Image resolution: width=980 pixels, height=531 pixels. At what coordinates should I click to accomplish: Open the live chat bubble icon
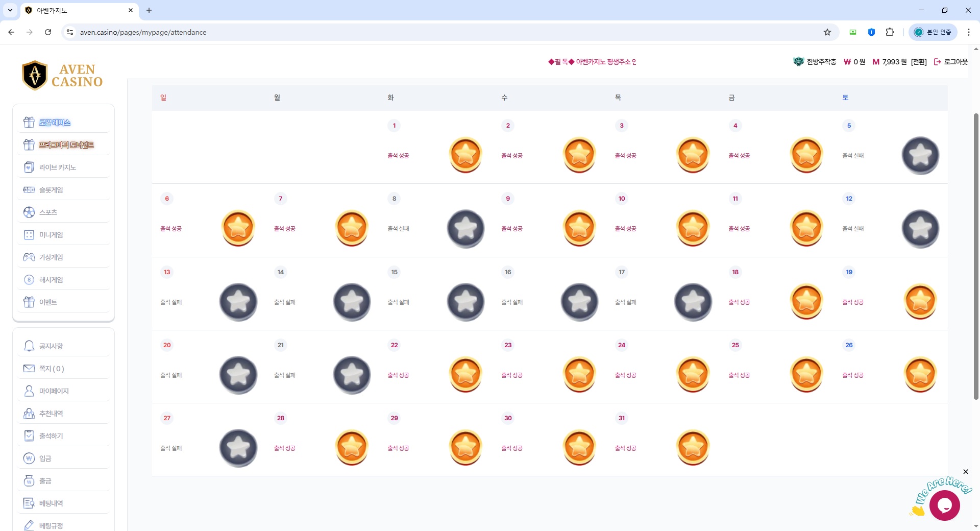(x=944, y=505)
